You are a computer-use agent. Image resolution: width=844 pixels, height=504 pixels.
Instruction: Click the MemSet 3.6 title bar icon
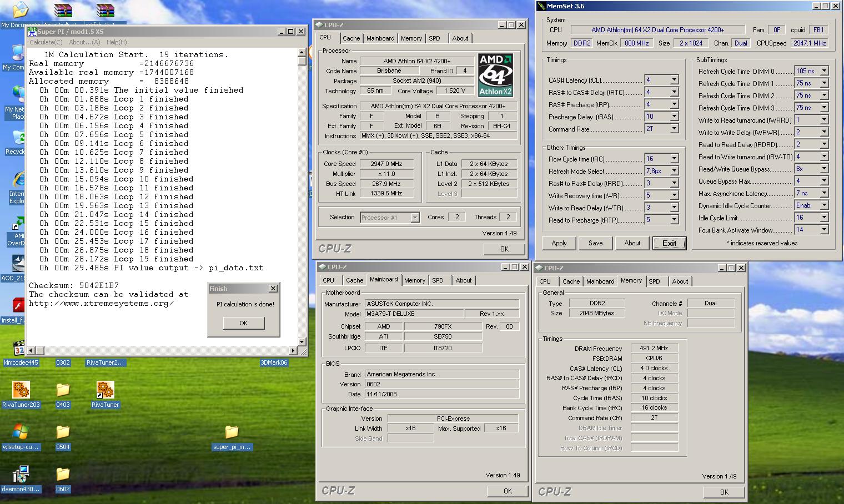coord(541,6)
